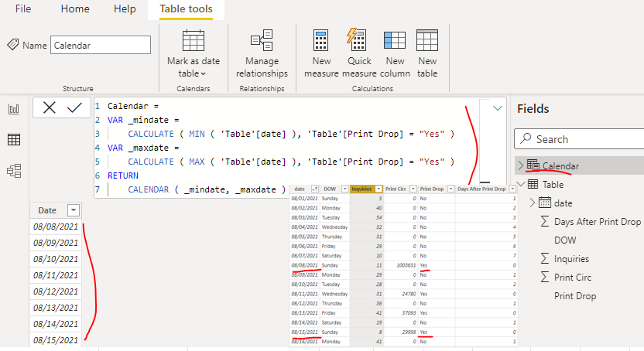Click the date column sort arrow
The height and width of the screenshot is (351, 644).
click(x=315, y=189)
